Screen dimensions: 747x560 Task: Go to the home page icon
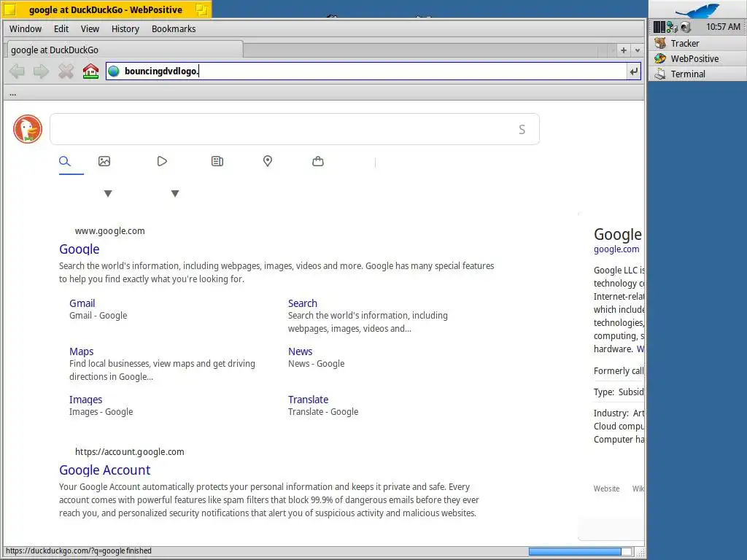(x=90, y=71)
